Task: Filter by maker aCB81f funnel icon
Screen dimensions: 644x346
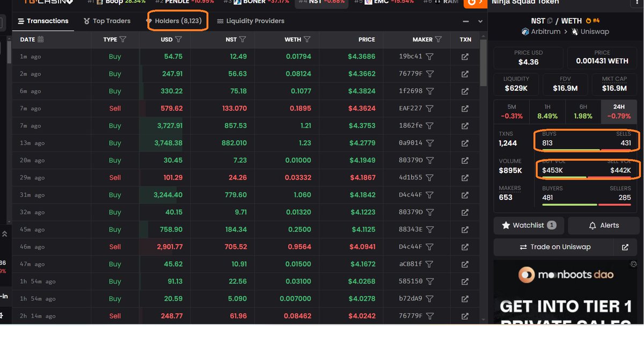Action: [x=429, y=264]
